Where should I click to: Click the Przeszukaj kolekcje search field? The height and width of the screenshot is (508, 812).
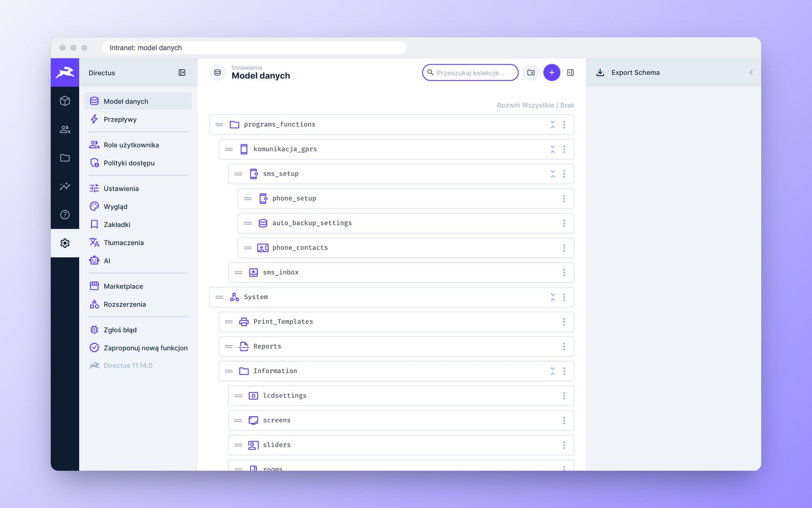point(470,73)
